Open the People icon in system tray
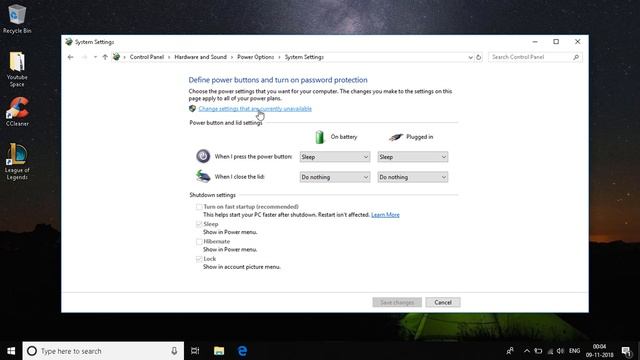This screenshot has height=360, width=640. coord(510,351)
